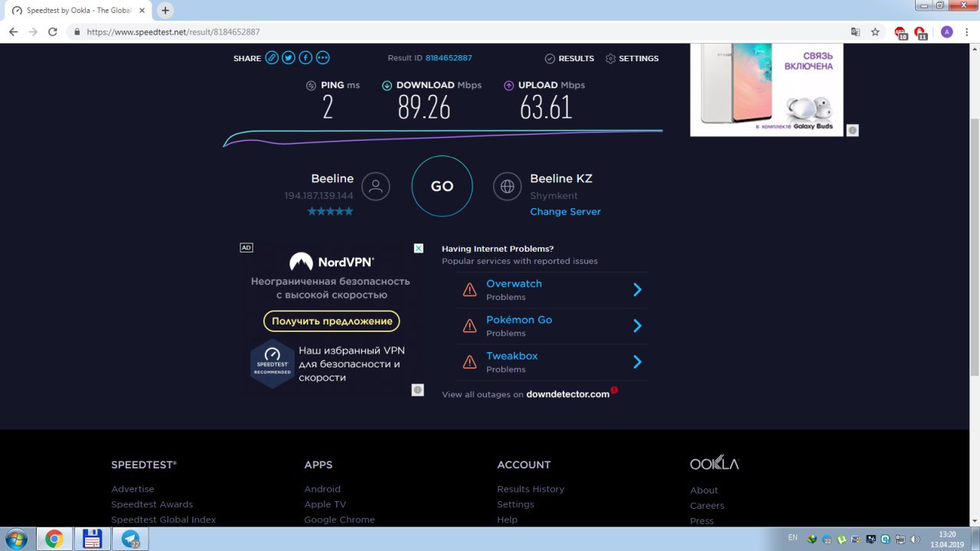Click the NordVPN offer button

pos(332,321)
